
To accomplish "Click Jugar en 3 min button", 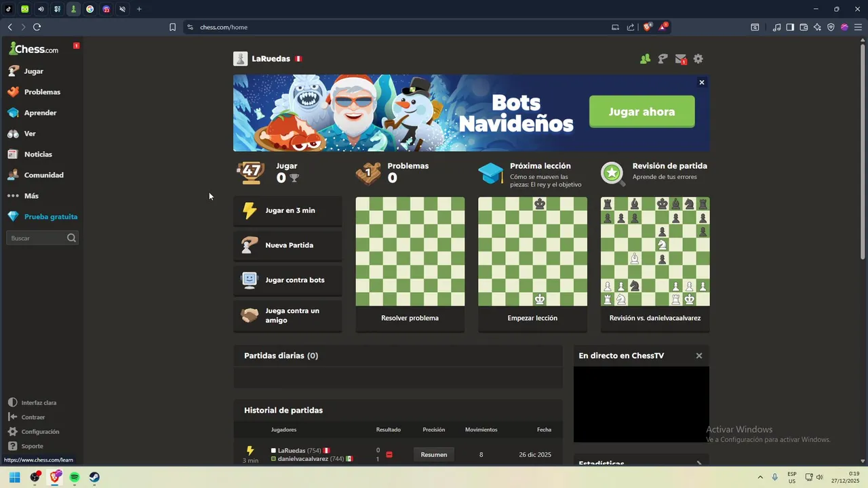I will click(288, 211).
